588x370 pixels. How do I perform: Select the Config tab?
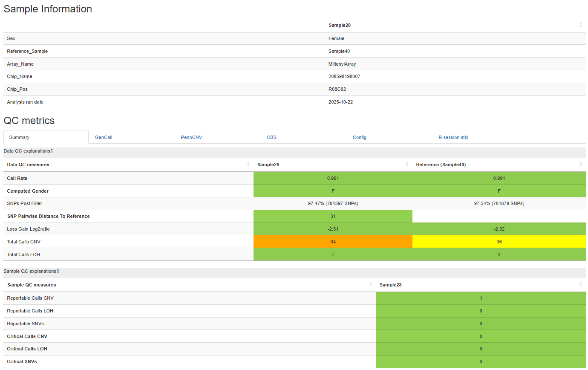point(360,137)
